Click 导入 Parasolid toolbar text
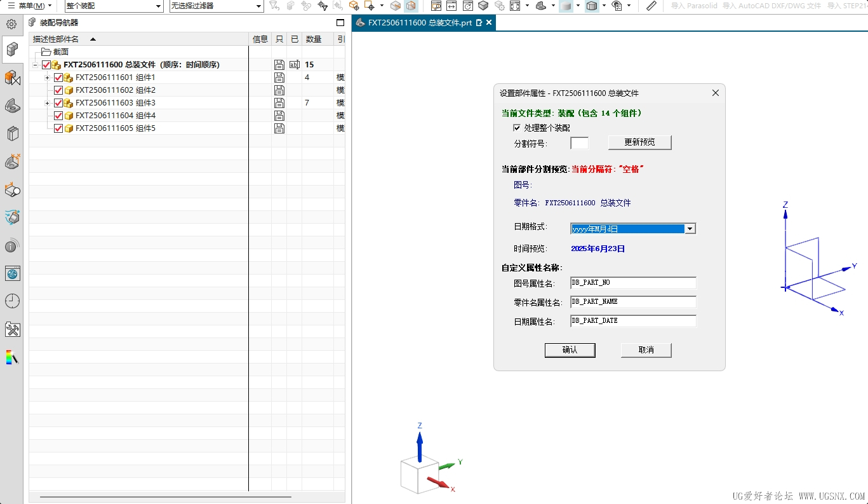The width and height of the screenshot is (868, 504). coord(694,6)
